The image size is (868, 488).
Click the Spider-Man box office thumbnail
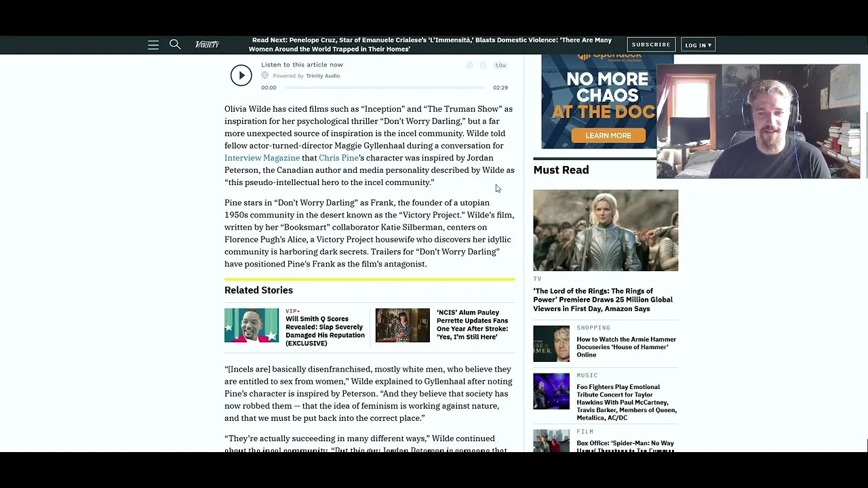[x=551, y=441]
